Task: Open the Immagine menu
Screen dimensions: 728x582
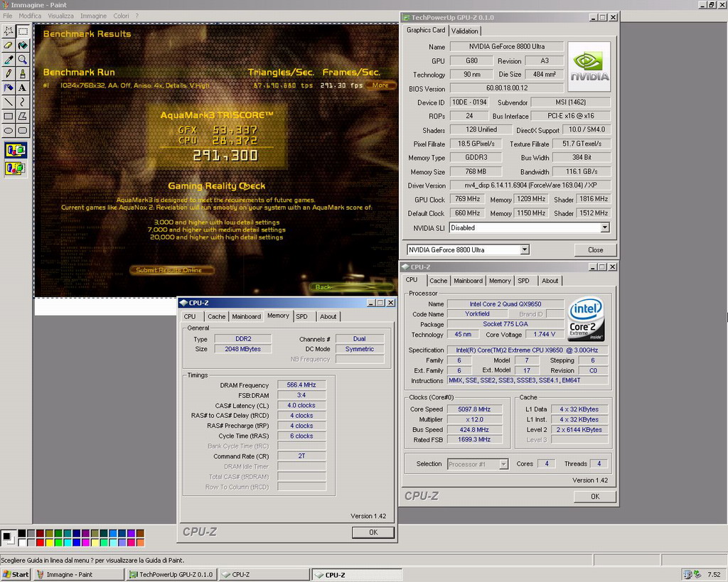Action: click(93, 16)
